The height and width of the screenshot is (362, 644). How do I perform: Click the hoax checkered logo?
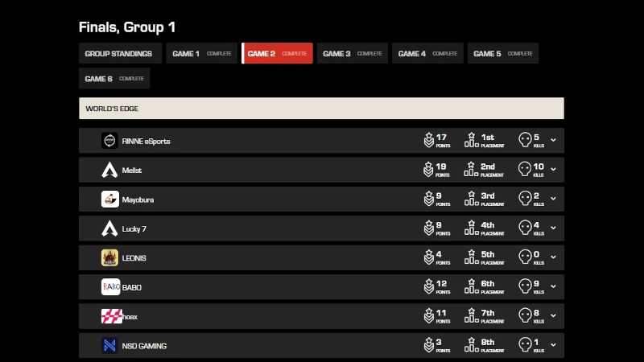[112, 316]
